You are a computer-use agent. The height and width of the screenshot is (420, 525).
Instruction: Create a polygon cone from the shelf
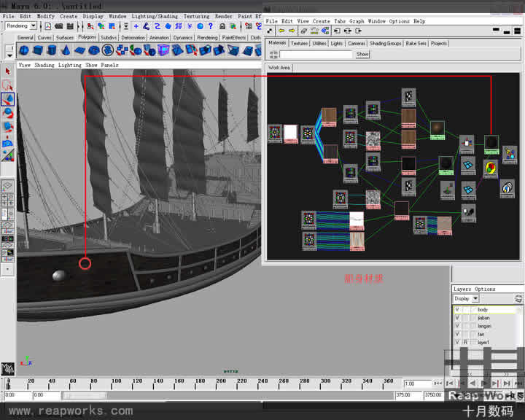(66, 50)
